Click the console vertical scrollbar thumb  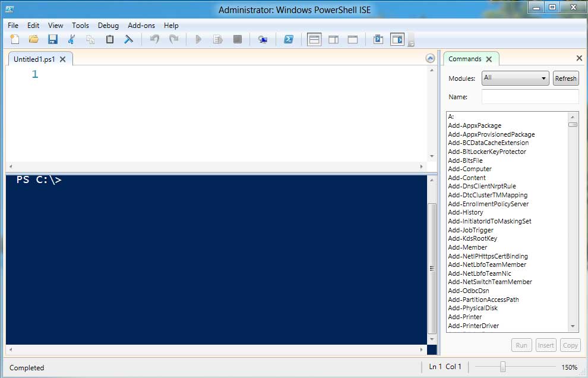pos(432,269)
